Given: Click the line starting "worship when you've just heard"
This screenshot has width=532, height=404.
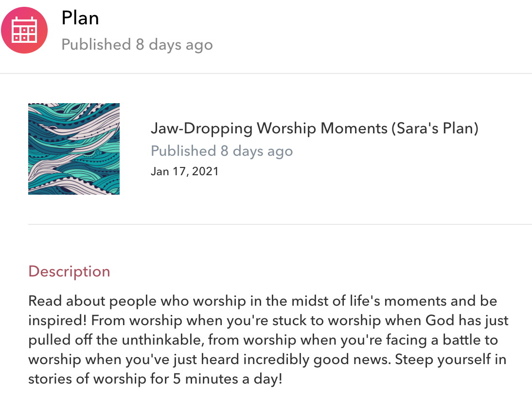Looking at the screenshot, I should pyautogui.click(x=267, y=360).
